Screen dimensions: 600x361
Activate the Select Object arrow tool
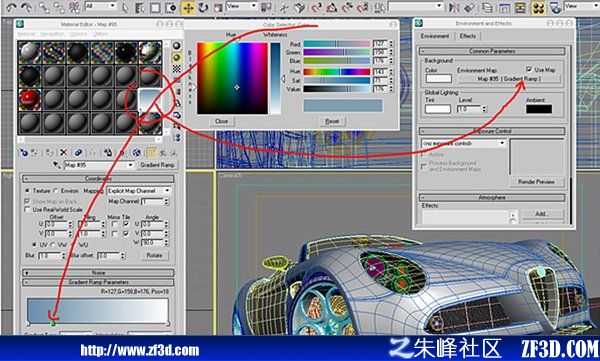(x=125, y=7)
